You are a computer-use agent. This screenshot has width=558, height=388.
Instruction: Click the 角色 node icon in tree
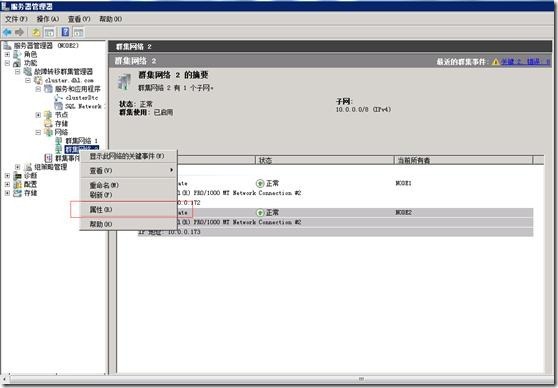coord(17,54)
